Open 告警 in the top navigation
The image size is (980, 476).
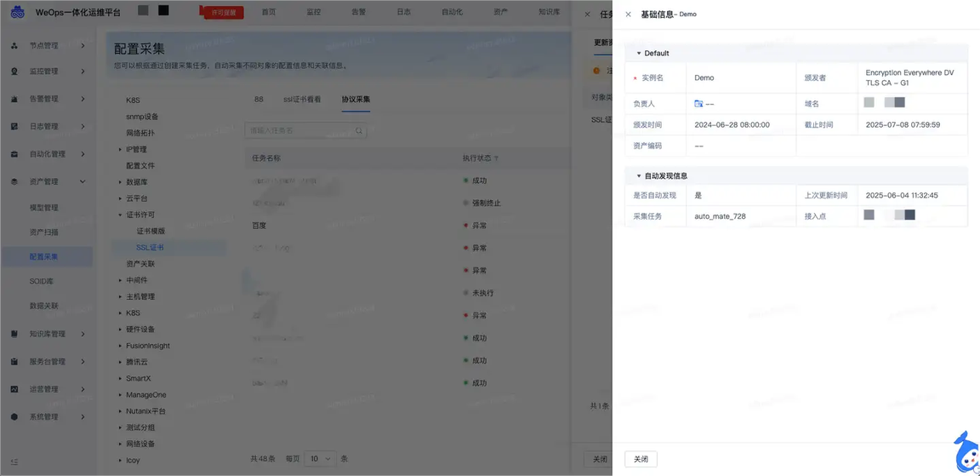[x=359, y=13]
